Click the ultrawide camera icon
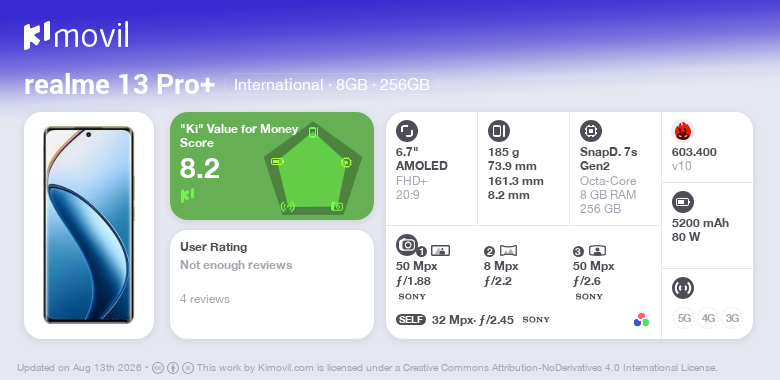 click(508, 251)
